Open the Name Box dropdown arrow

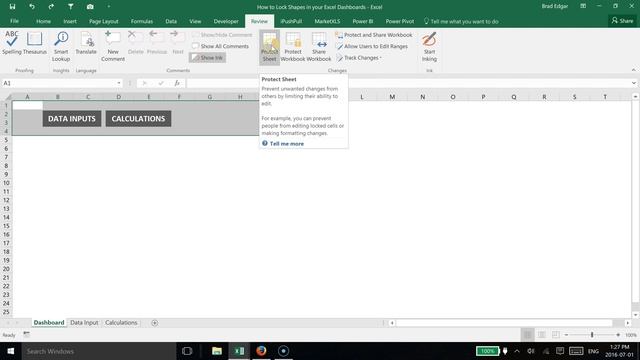(119, 83)
